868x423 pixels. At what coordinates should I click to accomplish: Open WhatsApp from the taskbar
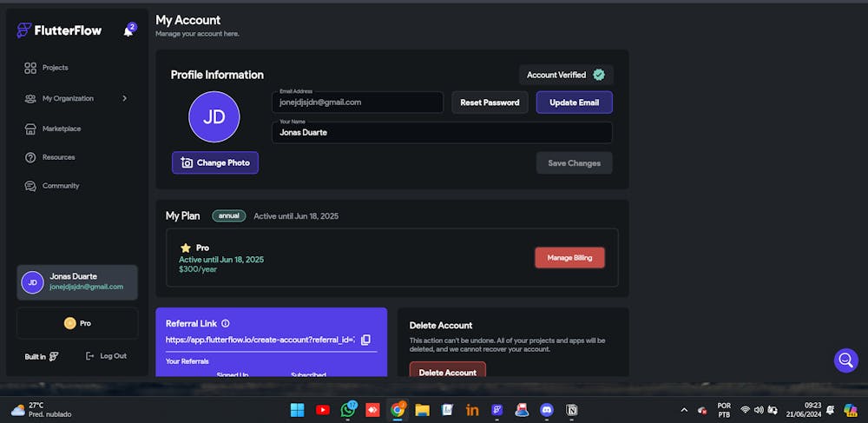coord(348,410)
